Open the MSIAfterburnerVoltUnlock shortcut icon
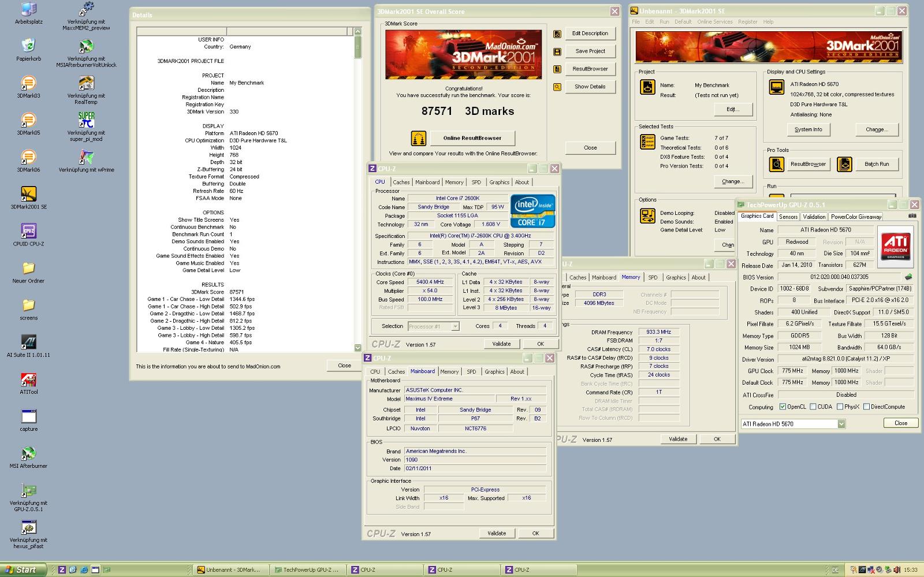The image size is (924, 577). (x=86, y=46)
